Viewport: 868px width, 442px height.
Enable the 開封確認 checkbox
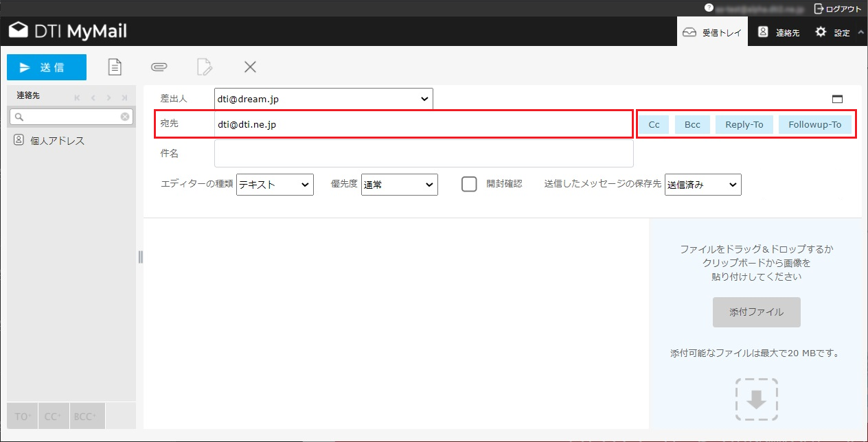coord(469,184)
